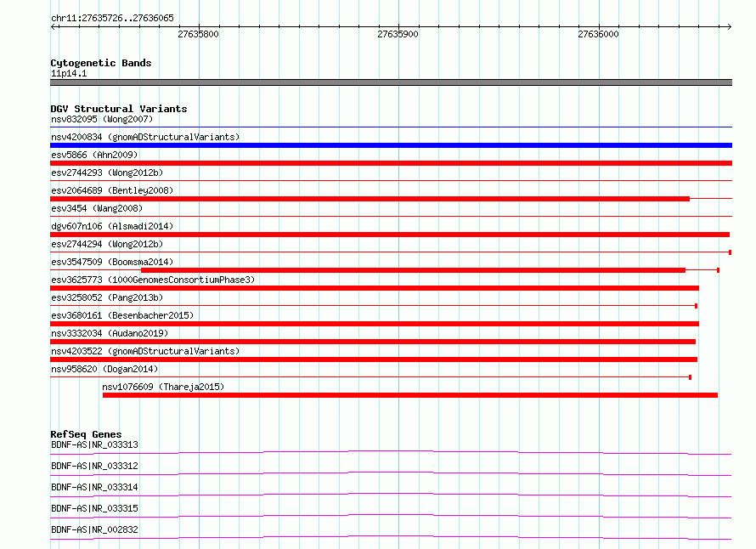Image resolution: width=756 pixels, height=549 pixels.
Task: Select variant nsv3332034 (Audano2019)
Action: (110, 333)
